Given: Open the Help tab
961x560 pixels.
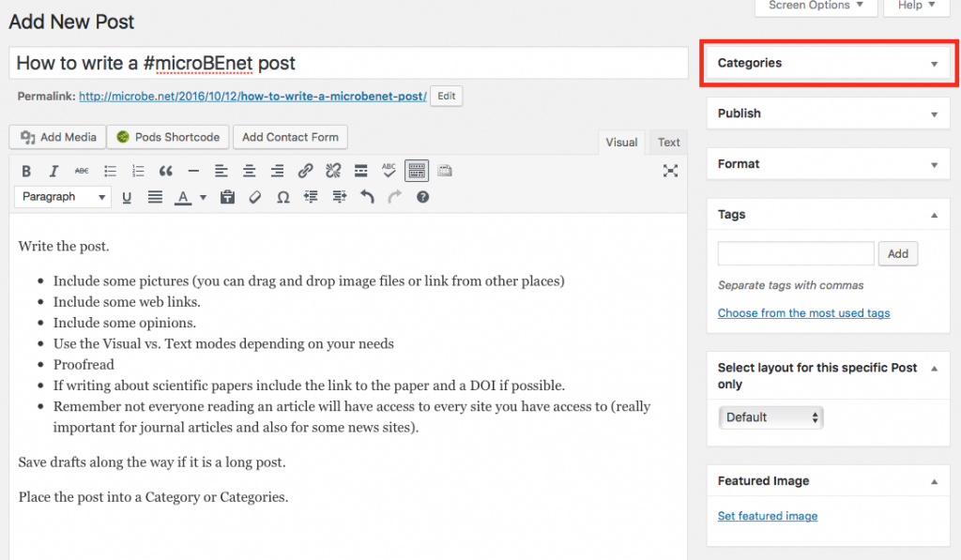Looking at the screenshot, I should [916, 7].
